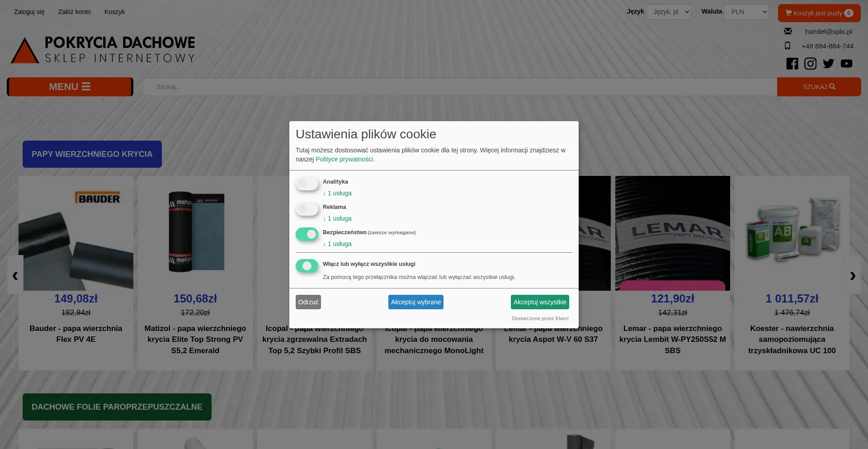Open the YouTube social icon
This screenshot has width=868, height=449.
(x=847, y=64)
